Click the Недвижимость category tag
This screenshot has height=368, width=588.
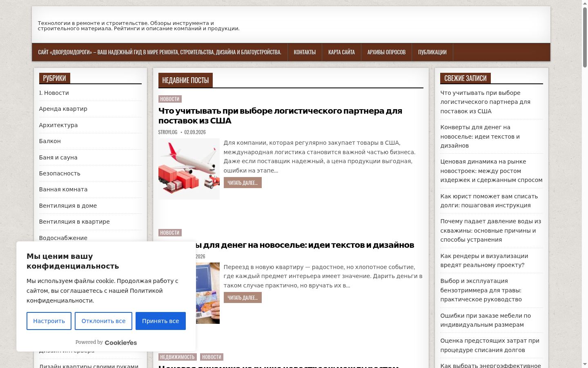(177, 357)
